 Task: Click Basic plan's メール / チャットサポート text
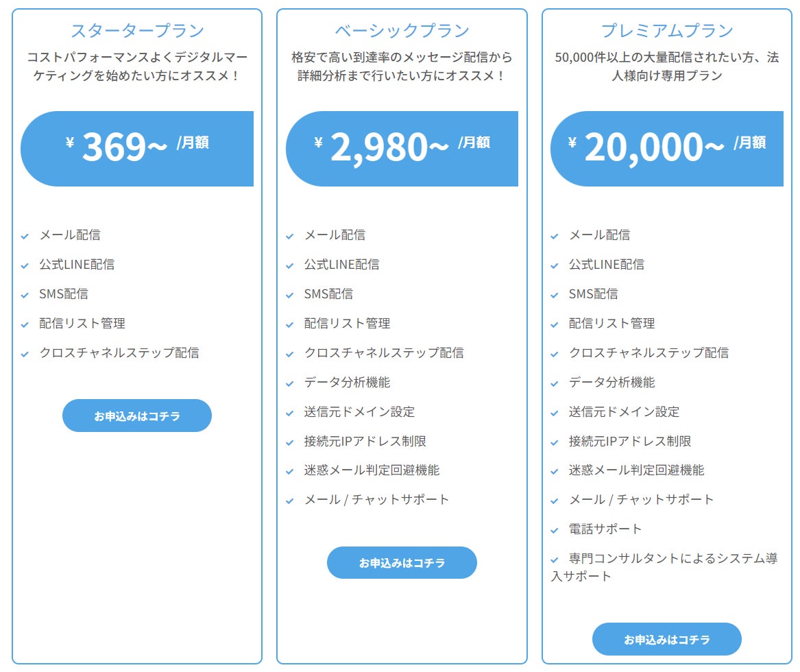[x=376, y=500]
